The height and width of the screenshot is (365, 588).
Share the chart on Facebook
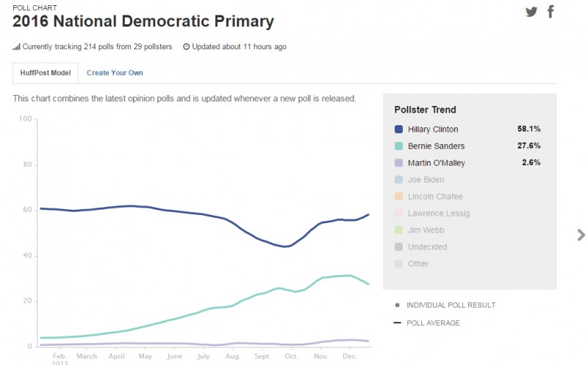point(551,12)
